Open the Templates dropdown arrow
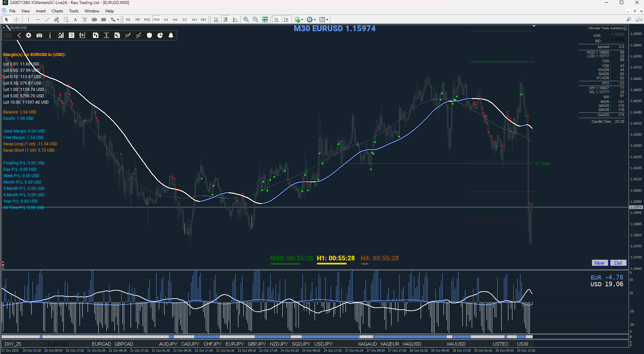This screenshot has width=644, height=354. tap(327, 19)
